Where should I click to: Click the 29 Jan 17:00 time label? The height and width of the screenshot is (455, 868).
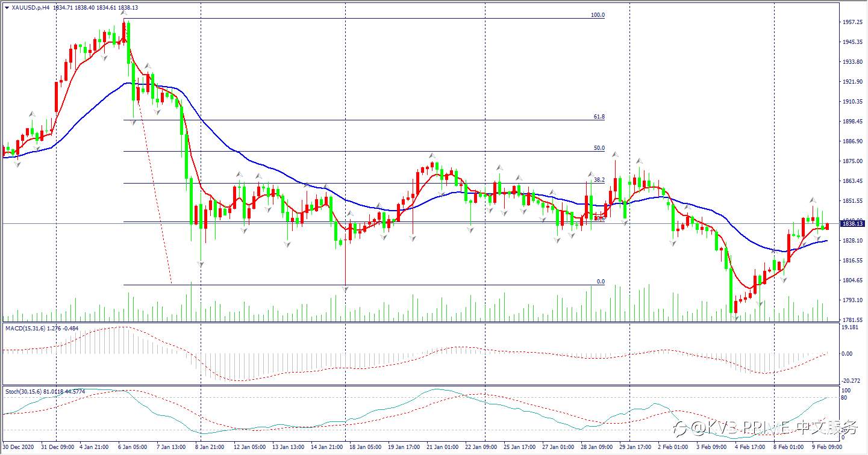tap(635, 448)
